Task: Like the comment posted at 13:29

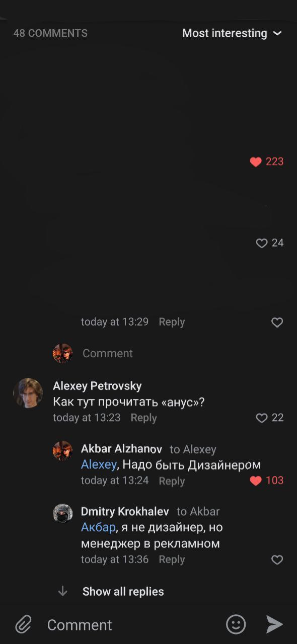Action: [277, 322]
